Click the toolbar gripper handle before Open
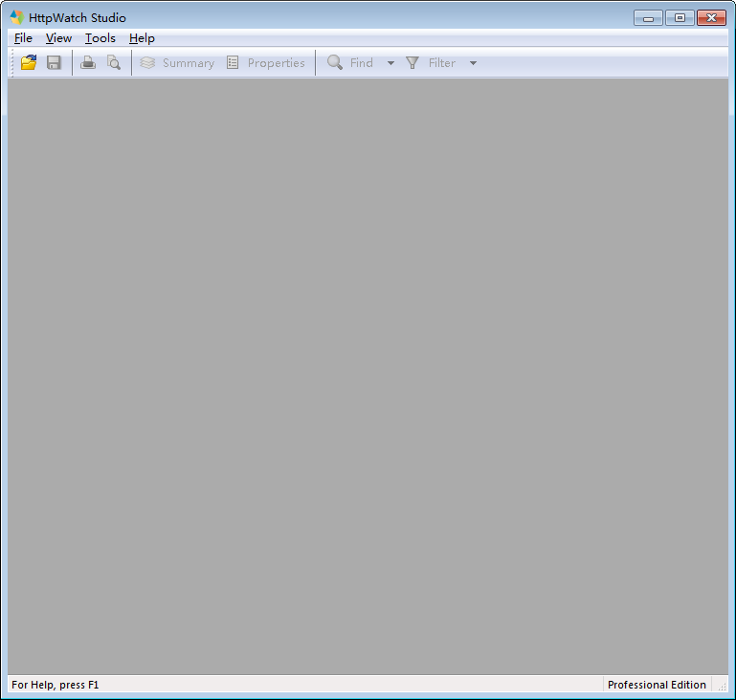Screen dimensions: 736x700 click(11, 63)
